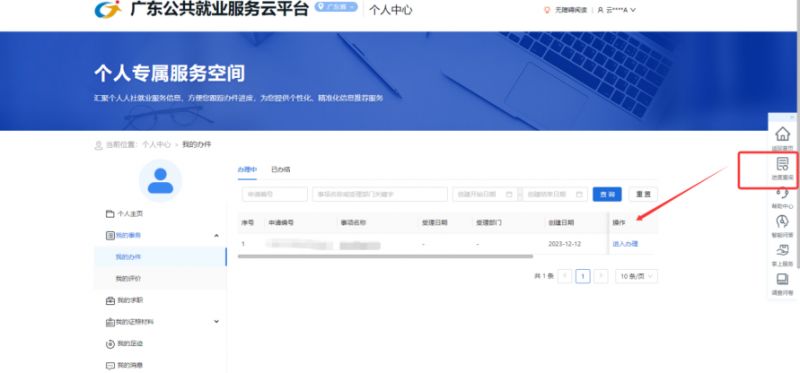This screenshot has height=373, width=800.
Task: Open the 帮助中心 headset icon
Action: click(782, 193)
